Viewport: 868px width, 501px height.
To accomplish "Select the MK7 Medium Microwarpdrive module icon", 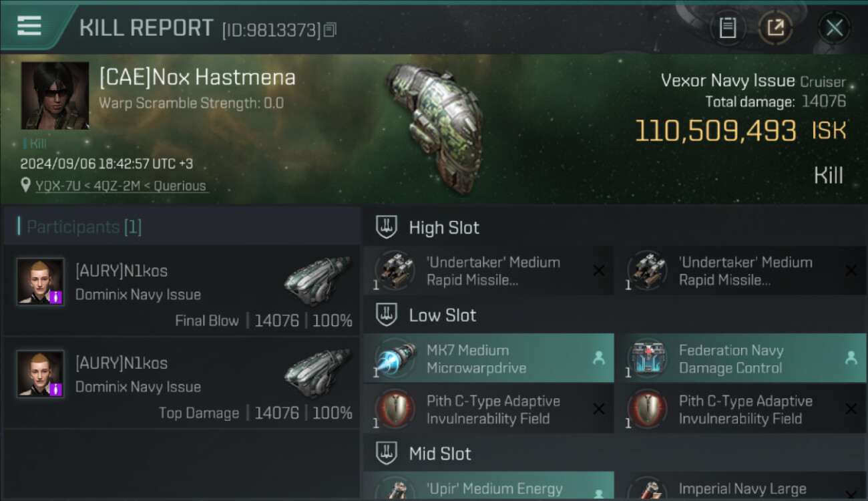I will point(395,359).
